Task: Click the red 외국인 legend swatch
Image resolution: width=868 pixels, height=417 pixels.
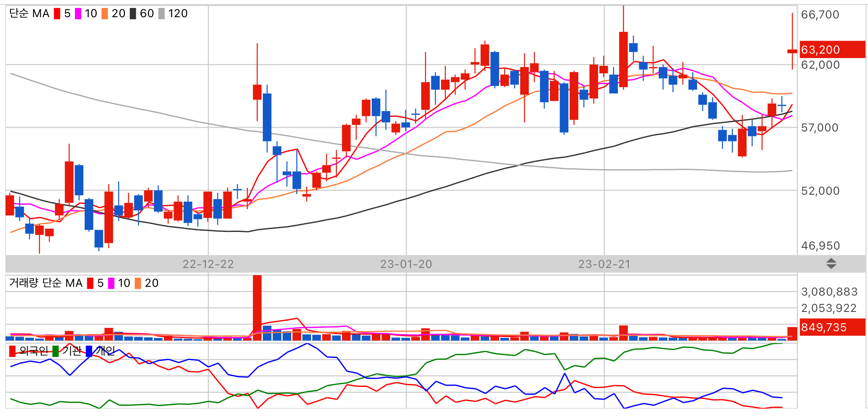Action: (12, 351)
